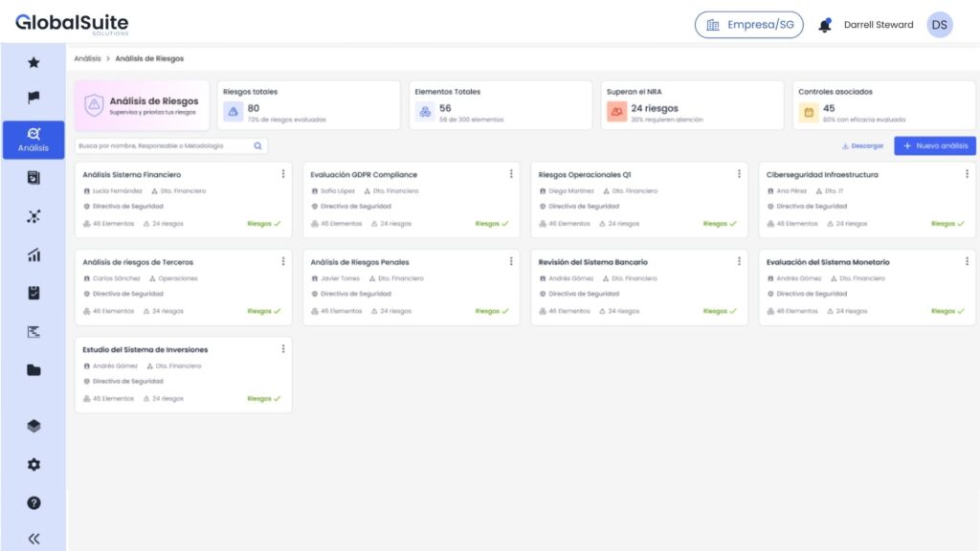
Task: Select the flag icon in the sidebar
Action: [33, 95]
